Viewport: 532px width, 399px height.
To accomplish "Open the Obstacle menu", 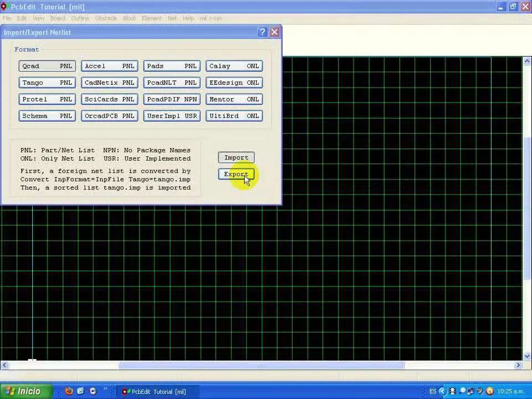I will click(x=106, y=18).
